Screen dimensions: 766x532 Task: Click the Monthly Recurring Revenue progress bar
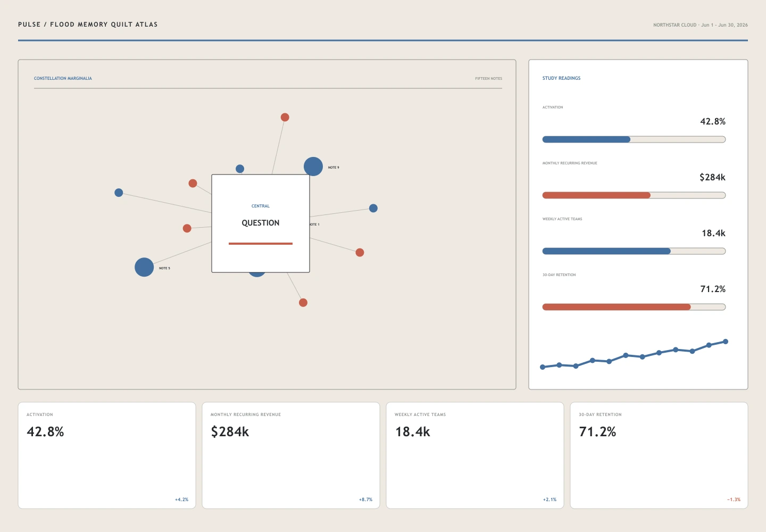(x=634, y=195)
